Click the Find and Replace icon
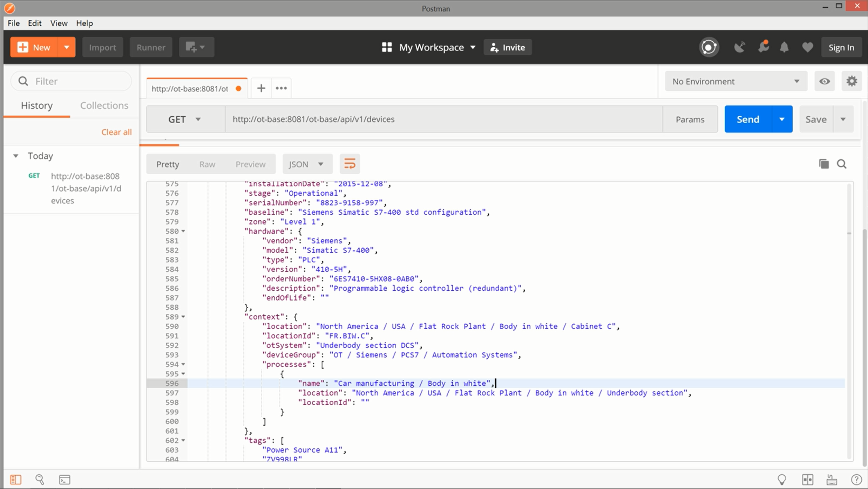The height and width of the screenshot is (489, 868). 40,479
